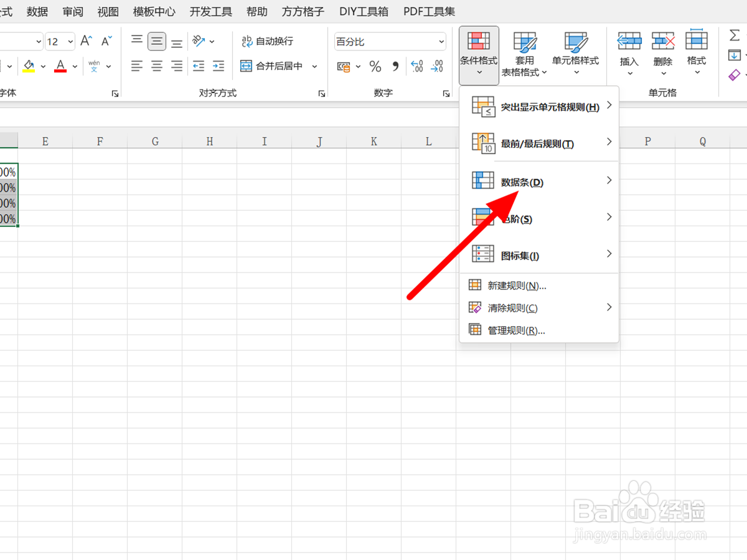The width and height of the screenshot is (747, 560).
Task: Open the font color dropdown arrow
Action: (75, 66)
